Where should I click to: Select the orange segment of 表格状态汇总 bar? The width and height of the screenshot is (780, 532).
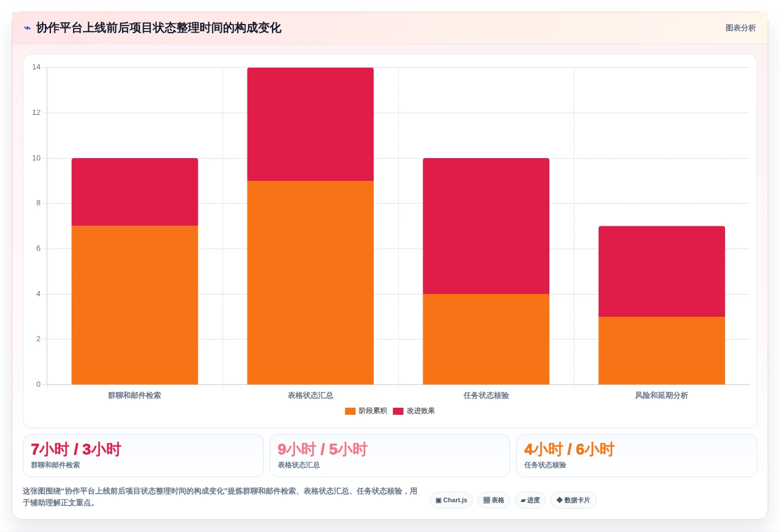pyautogui.click(x=311, y=282)
